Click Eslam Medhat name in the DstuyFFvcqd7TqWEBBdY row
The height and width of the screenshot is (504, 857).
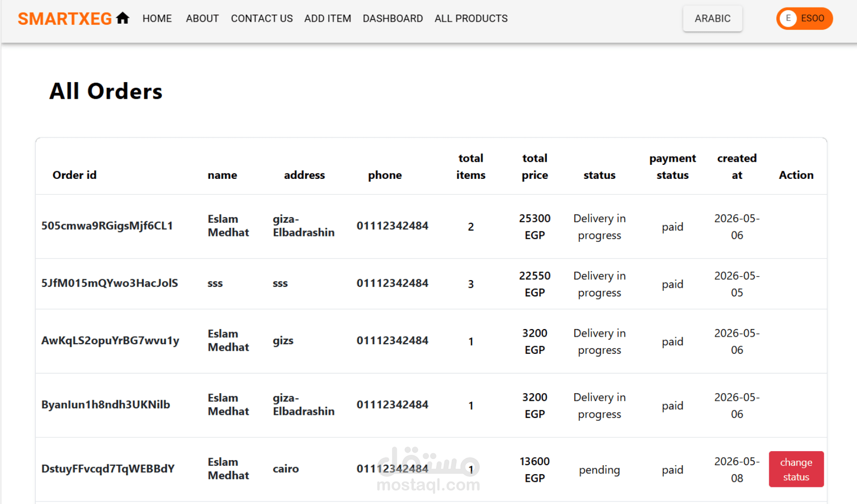[x=228, y=469]
